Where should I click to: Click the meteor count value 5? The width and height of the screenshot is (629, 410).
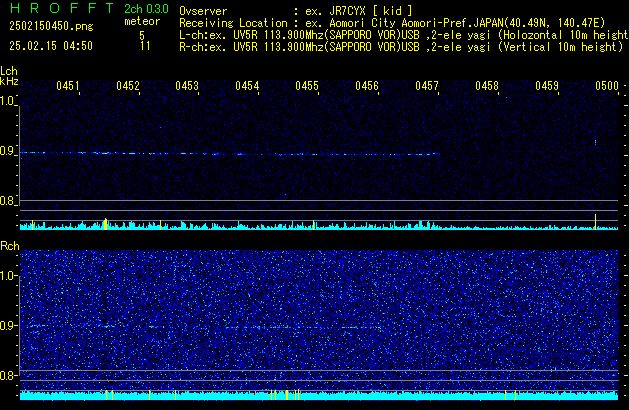tap(142, 35)
